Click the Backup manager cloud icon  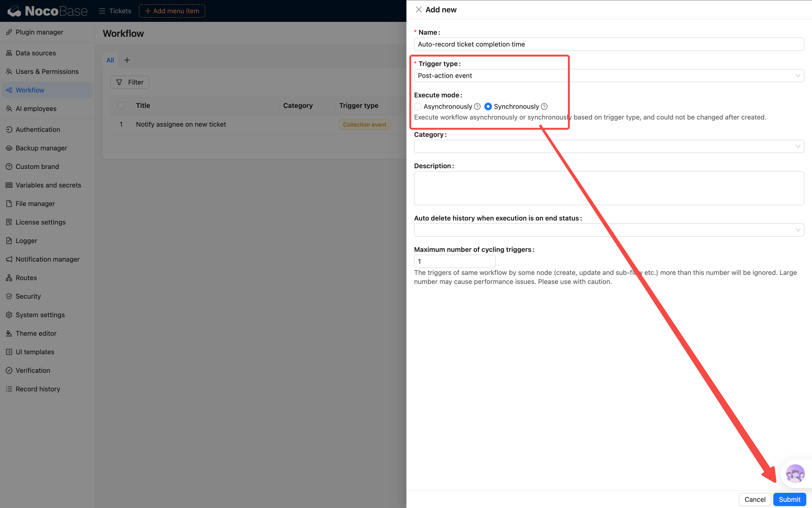click(9, 148)
